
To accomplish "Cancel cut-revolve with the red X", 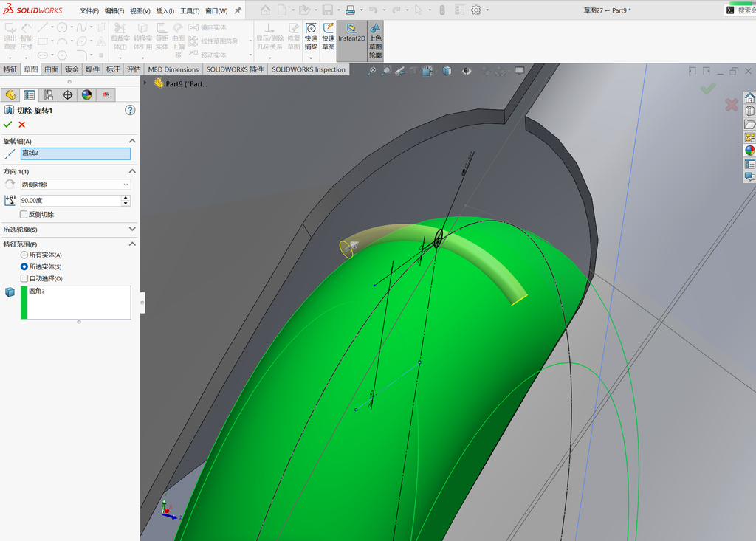I will point(21,125).
